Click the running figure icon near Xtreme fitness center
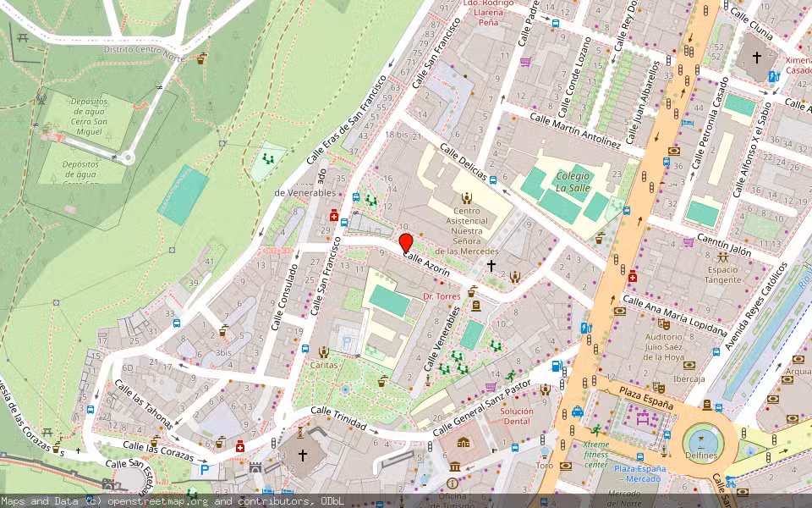The width and height of the screenshot is (812, 508). click(x=595, y=431)
